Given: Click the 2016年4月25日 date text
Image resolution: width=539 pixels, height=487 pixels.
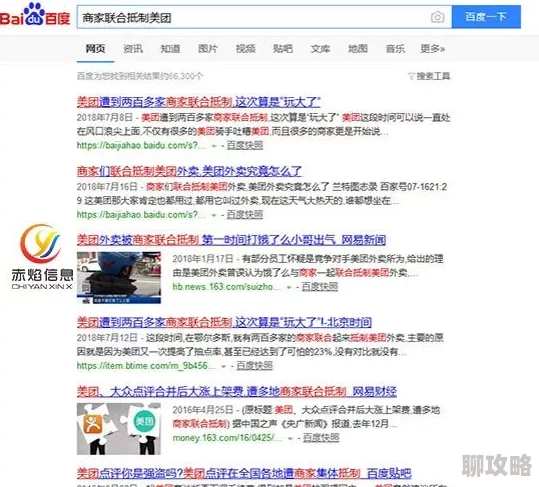Looking at the screenshot, I should (203, 410).
